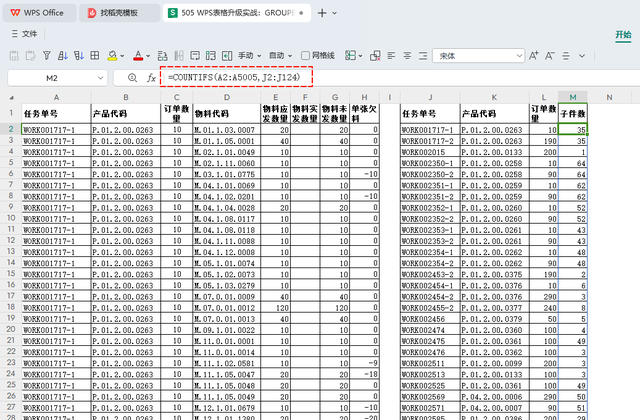This screenshot has width=640, height=420.
Task: Click the line spacing icon
Action: point(566,56)
